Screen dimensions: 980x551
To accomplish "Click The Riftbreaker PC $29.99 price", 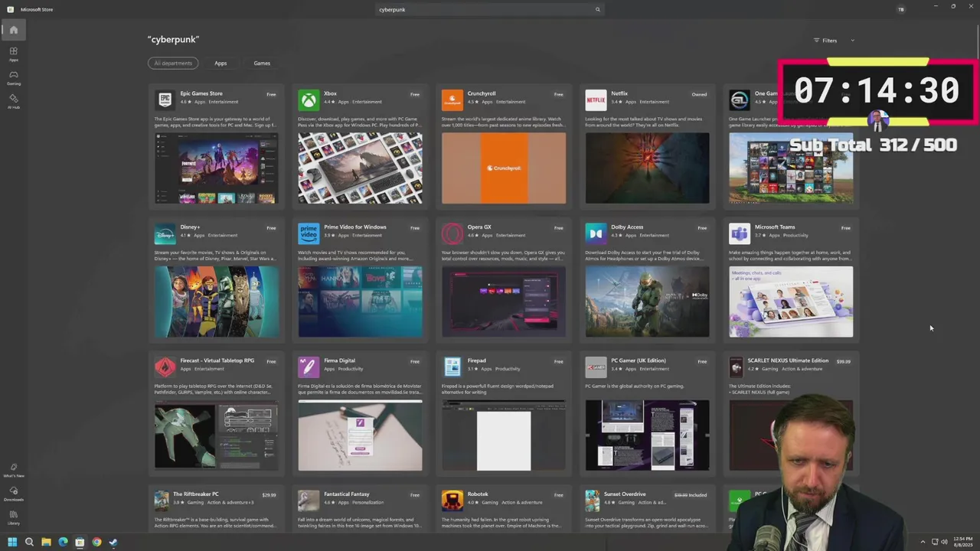I will point(269,495).
